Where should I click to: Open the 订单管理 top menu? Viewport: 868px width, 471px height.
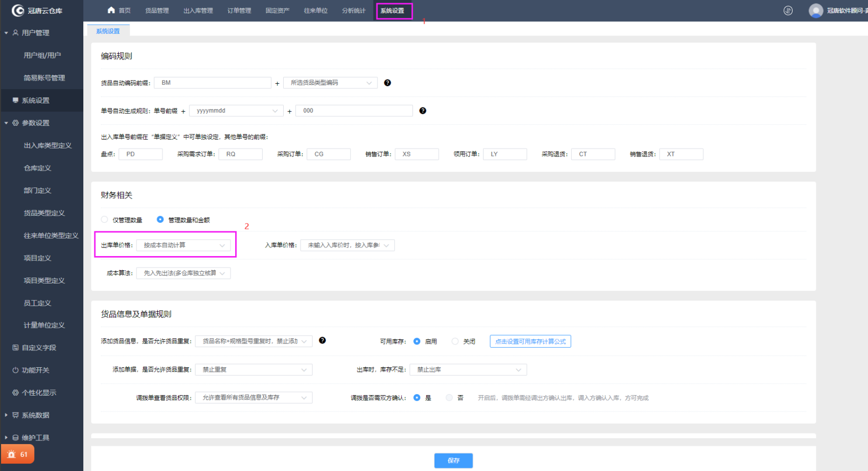239,11
